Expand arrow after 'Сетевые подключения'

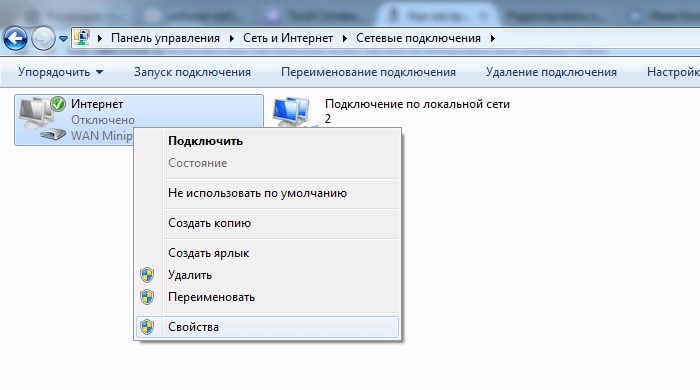tap(492, 39)
